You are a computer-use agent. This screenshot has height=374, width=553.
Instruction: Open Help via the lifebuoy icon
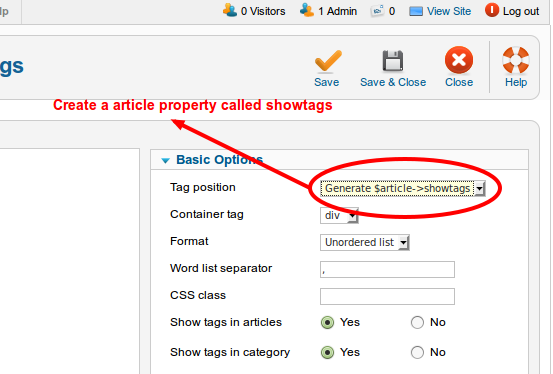point(516,60)
